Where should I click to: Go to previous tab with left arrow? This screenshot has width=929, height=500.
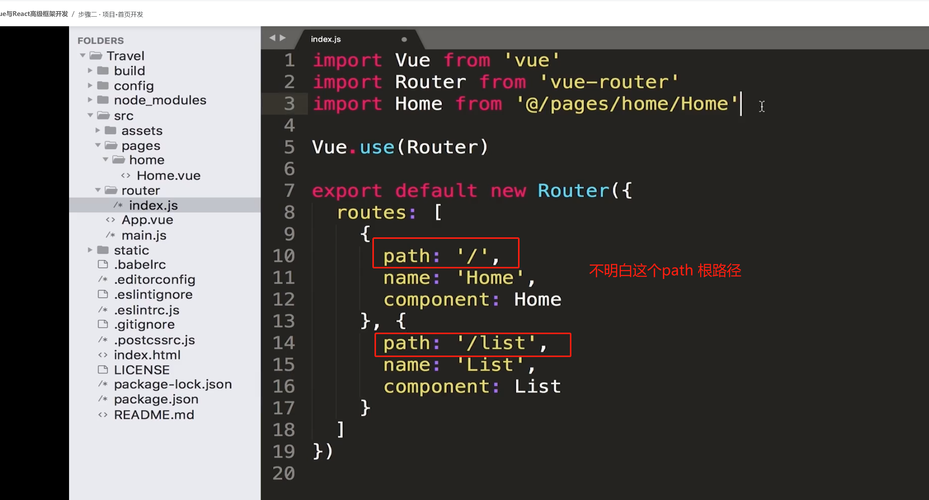[272, 38]
